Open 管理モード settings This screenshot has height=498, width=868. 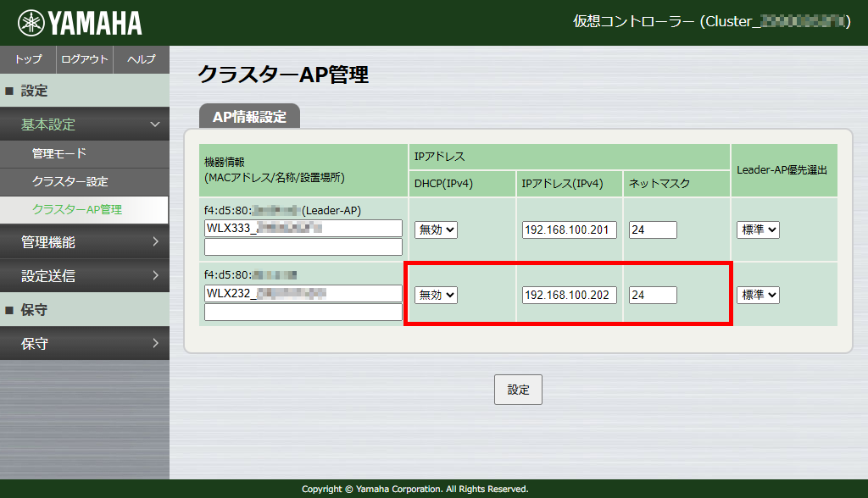(85, 154)
